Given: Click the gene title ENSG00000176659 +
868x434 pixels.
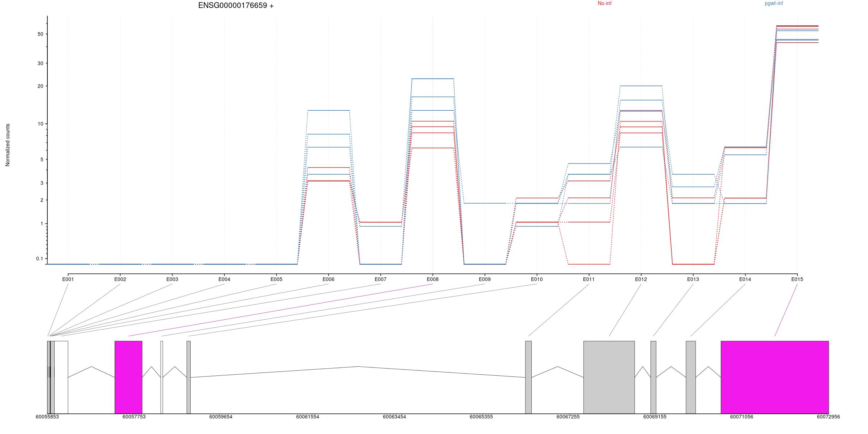Looking at the screenshot, I should coord(236,5).
